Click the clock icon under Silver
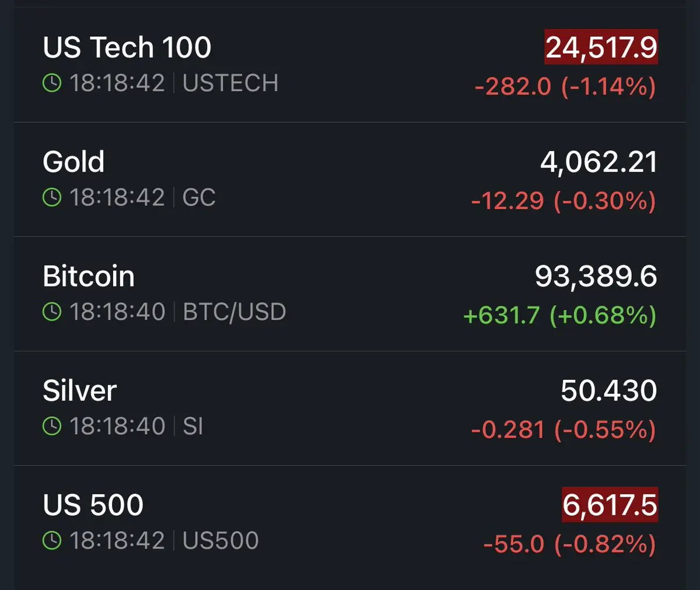700x590 pixels. 52,427
